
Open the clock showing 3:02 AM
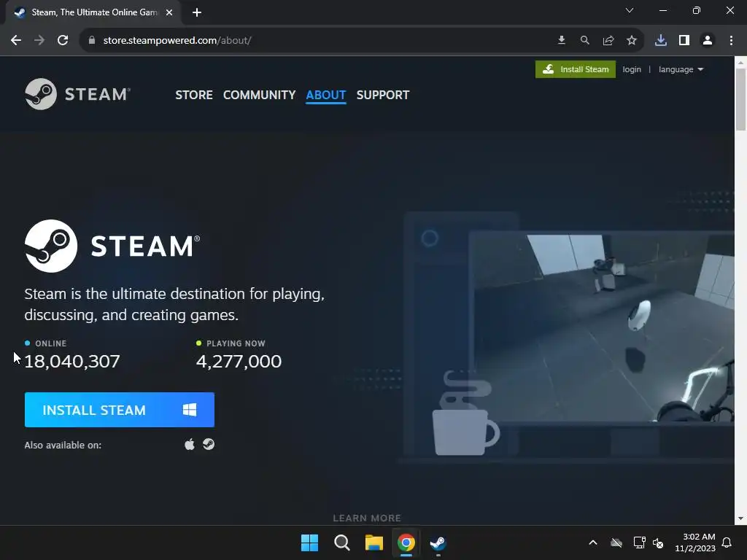(695, 542)
